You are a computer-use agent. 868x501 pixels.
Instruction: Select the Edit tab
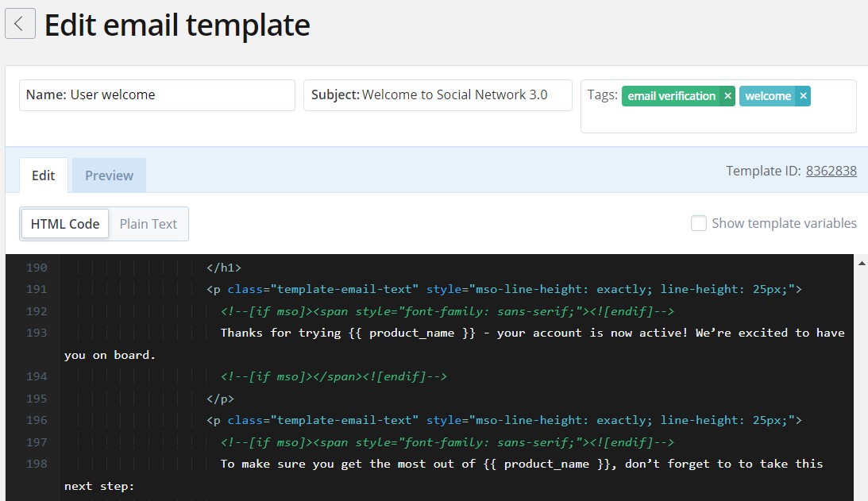pyautogui.click(x=43, y=175)
